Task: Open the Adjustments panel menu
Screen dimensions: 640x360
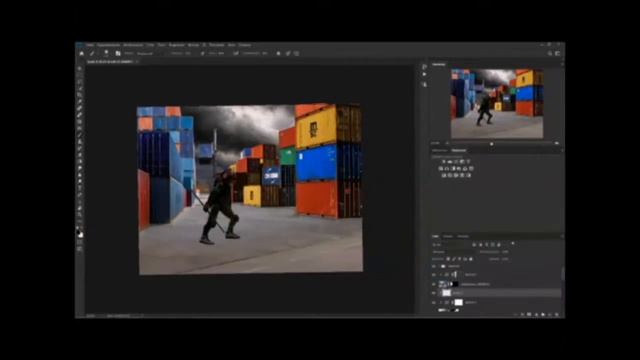Action: tap(562, 151)
